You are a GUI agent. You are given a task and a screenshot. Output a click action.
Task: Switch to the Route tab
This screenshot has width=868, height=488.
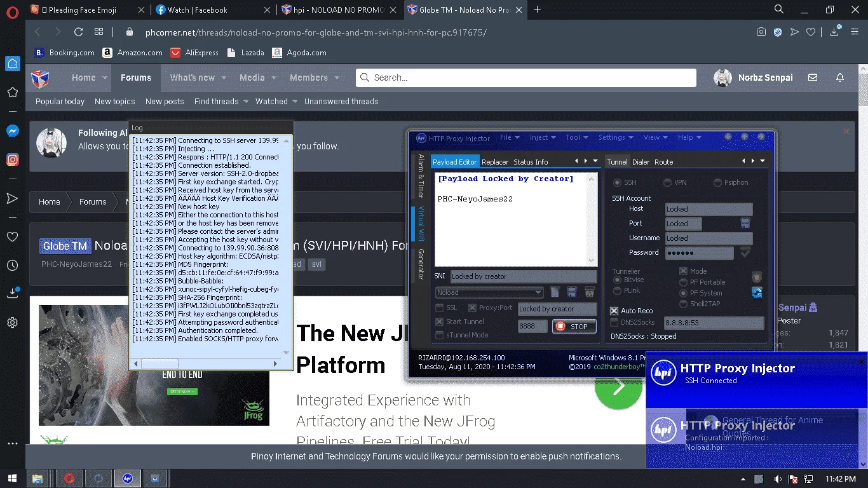tap(663, 162)
